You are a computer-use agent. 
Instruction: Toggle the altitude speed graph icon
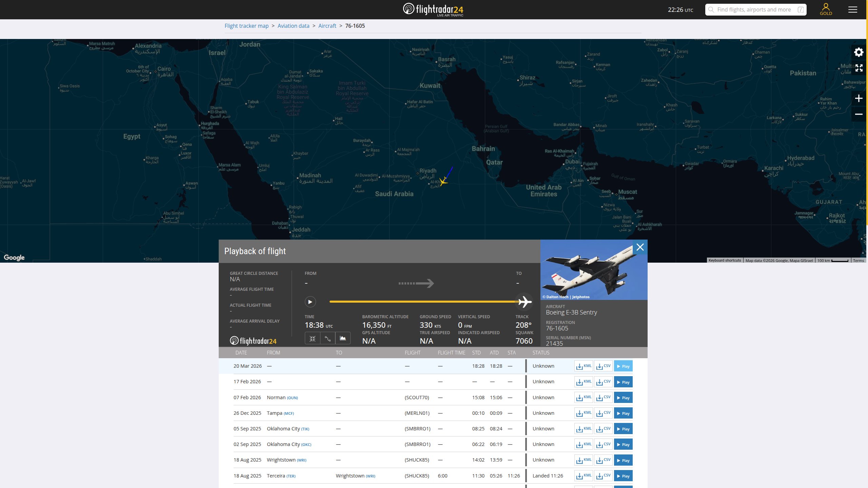click(343, 338)
